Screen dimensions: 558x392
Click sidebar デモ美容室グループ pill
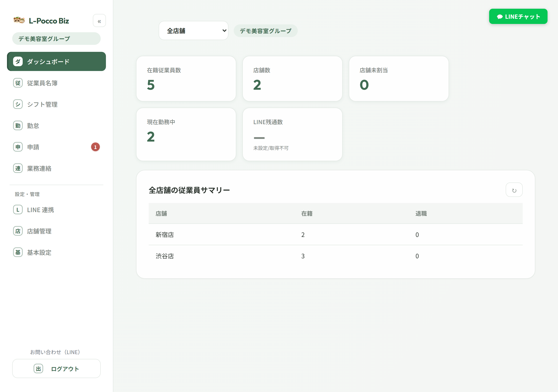[x=56, y=39]
